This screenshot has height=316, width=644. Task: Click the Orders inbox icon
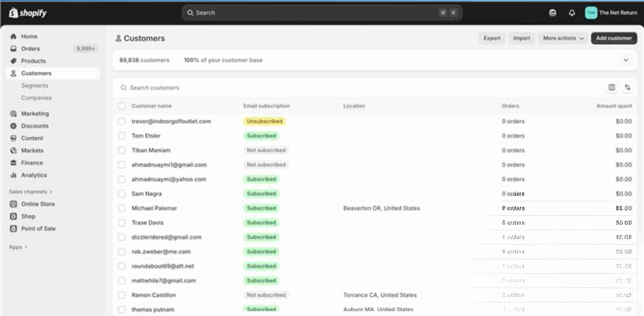click(x=13, y=49)
